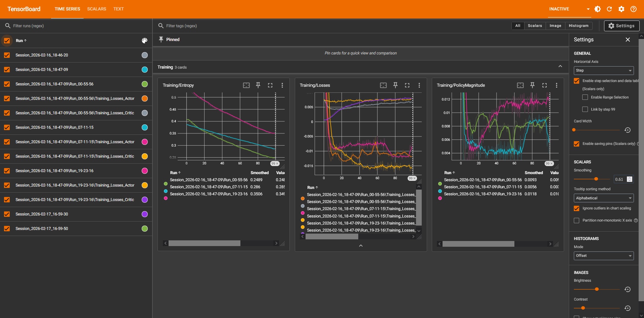Open the Text tab
Viewport: 644px width, 318px height.
click(118, 9)
